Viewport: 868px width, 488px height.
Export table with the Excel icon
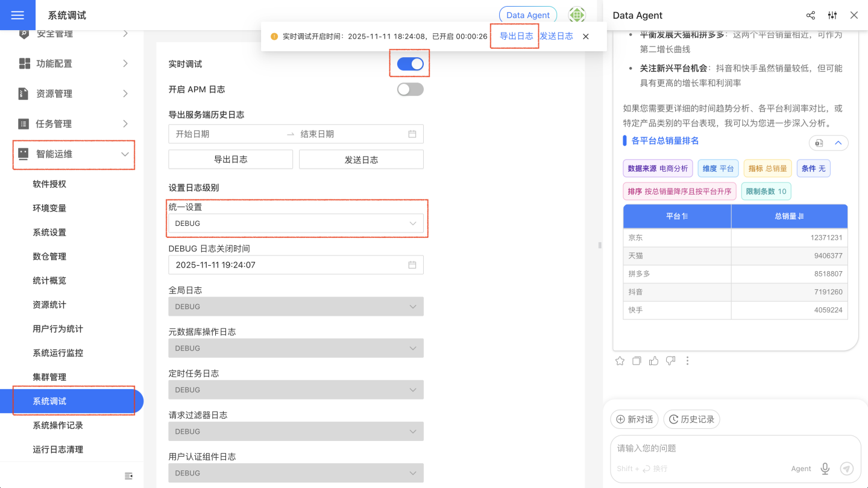point(819,143)
